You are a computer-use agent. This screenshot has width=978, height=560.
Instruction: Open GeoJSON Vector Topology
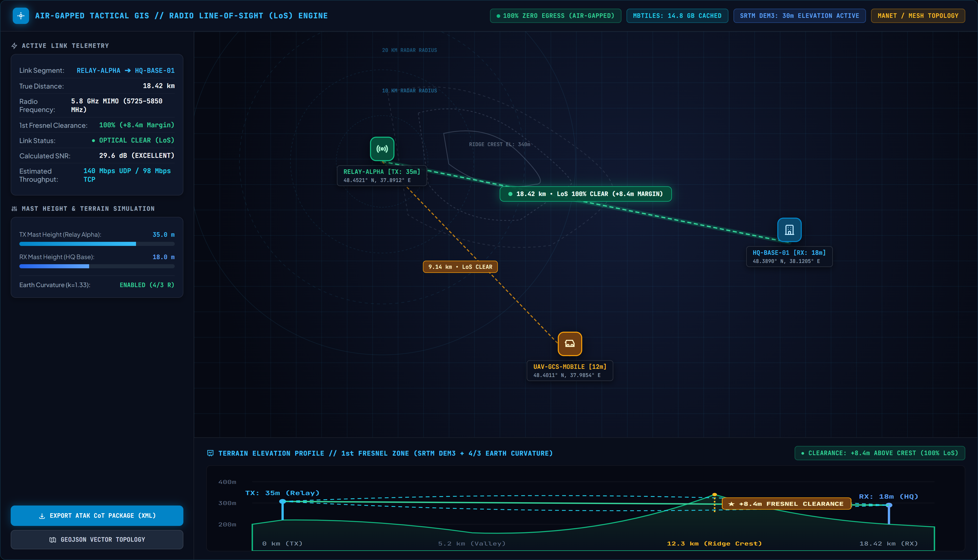tap(97, 540)
